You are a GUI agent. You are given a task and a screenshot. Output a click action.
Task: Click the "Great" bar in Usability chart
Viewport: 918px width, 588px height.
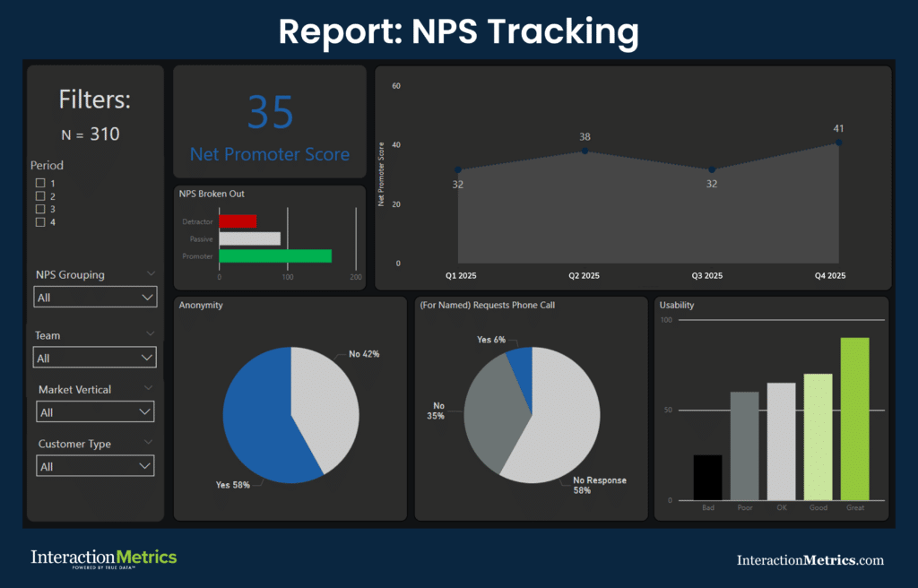tap(854, 417)
